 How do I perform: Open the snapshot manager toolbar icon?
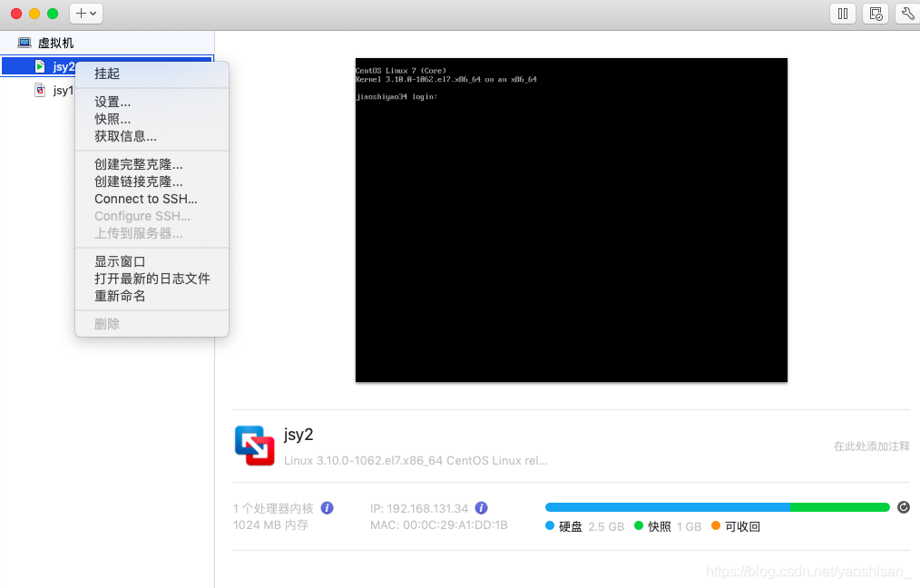tap(876, 14)
